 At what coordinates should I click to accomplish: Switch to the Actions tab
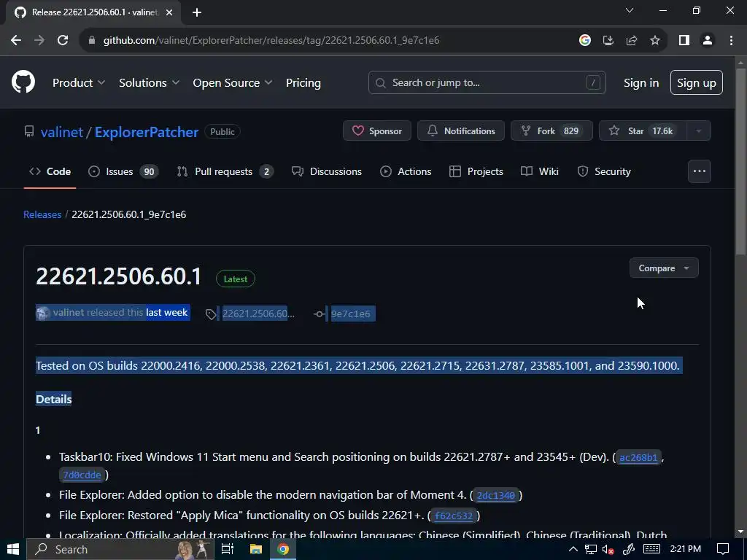click(406, 171)
